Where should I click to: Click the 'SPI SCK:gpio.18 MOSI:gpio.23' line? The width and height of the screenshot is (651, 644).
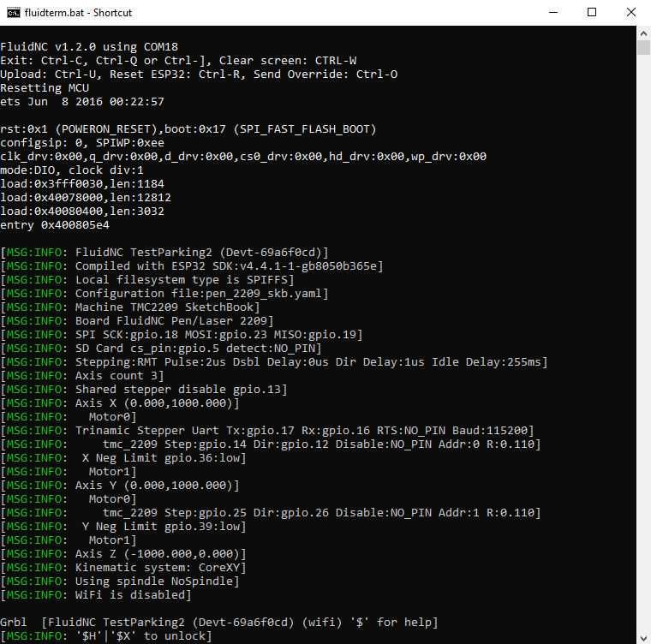pos(182,335)
